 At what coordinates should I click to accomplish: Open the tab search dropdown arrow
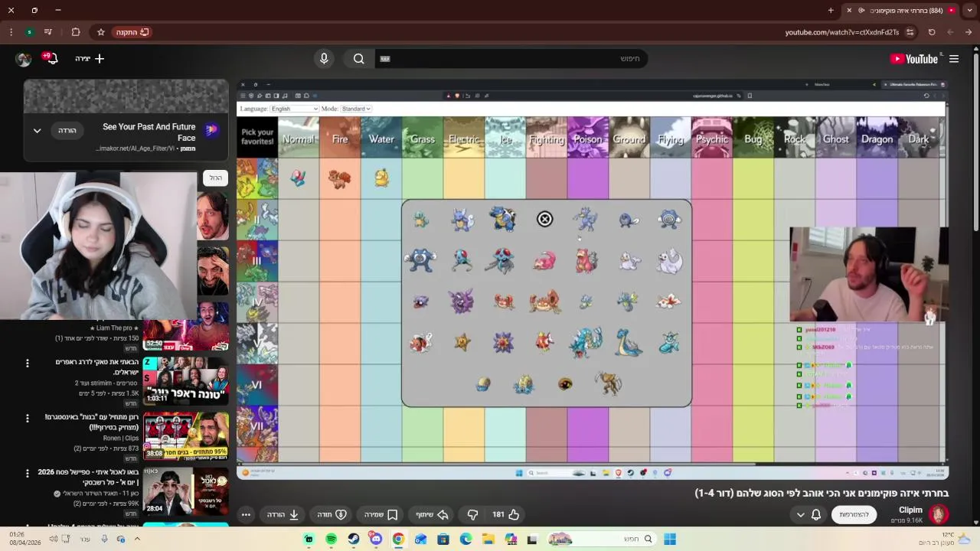point(969,10)
